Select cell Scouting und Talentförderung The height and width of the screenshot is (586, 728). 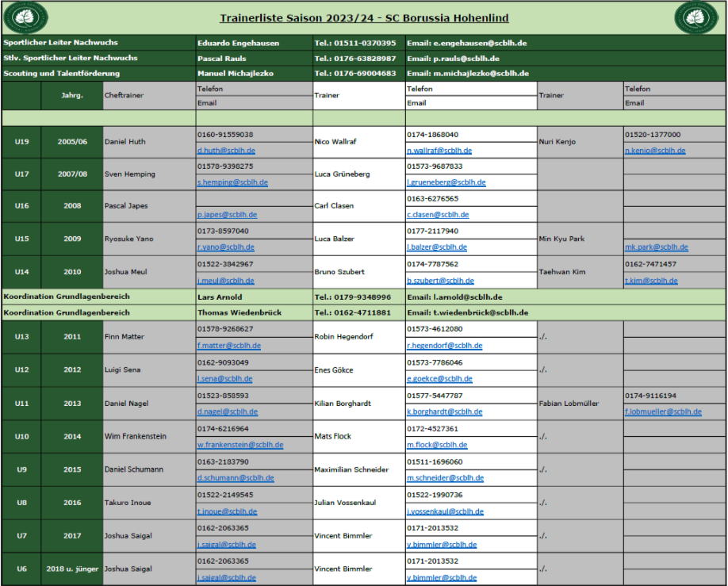point(99,74)
